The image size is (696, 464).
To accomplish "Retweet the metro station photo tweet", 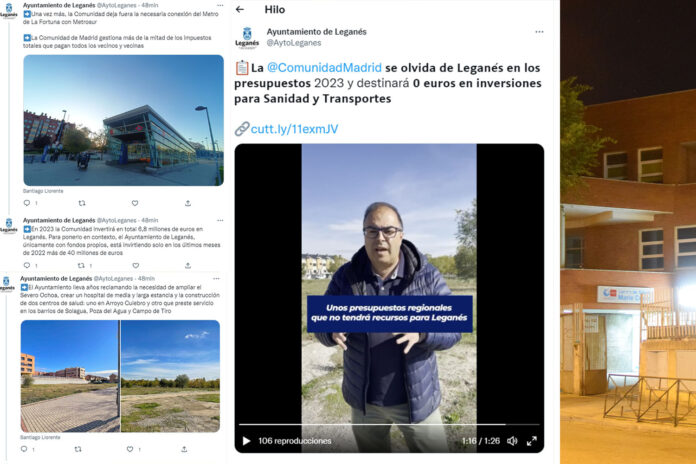I will 82,203.
